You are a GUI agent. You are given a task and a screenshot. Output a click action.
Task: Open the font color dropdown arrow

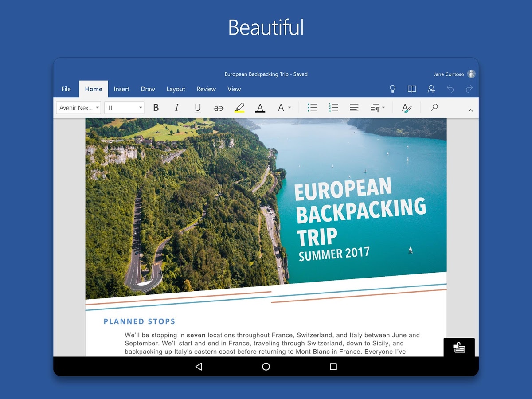(x=290, y=107)
